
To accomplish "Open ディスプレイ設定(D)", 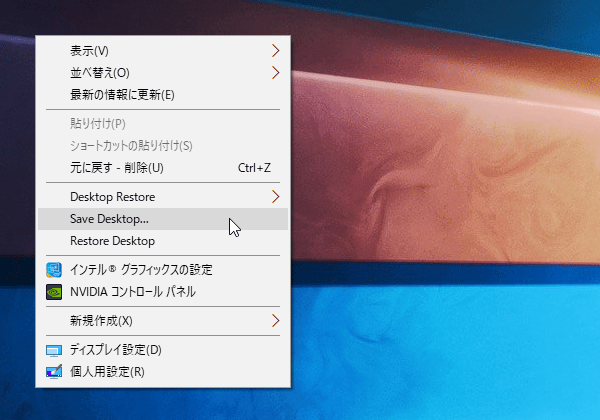I will (163, 350).
